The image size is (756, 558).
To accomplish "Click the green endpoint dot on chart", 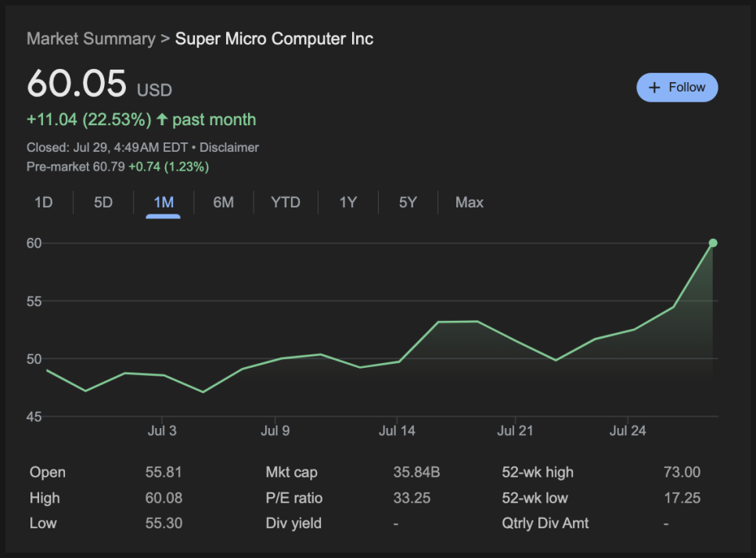I will pos(712,243).
